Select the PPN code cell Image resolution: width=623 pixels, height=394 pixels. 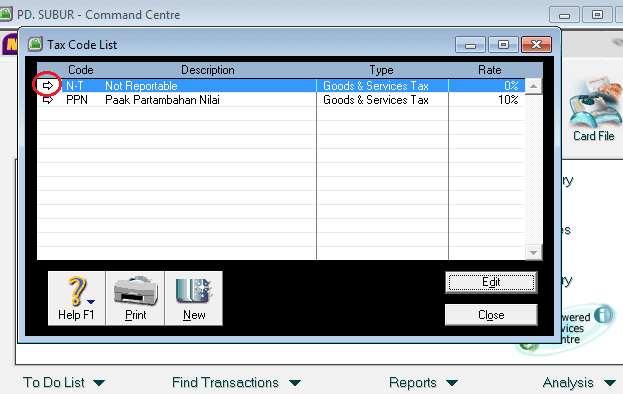(x=77, y=100)
